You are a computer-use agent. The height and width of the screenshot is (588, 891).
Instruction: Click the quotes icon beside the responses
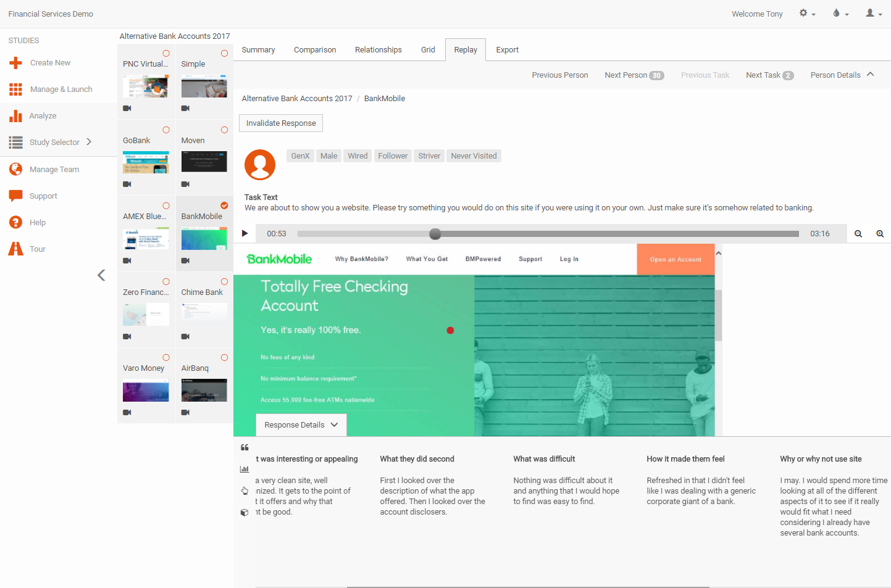pos(245,447)
